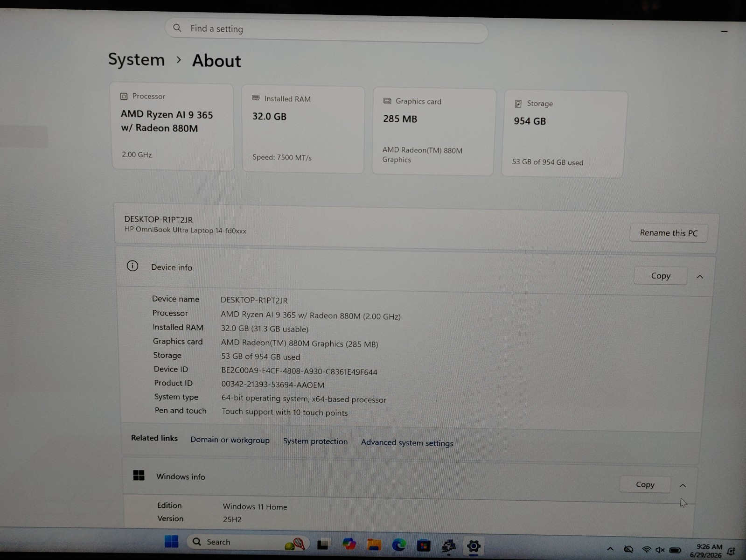Open the Wi-Fi network flyout

646,550
